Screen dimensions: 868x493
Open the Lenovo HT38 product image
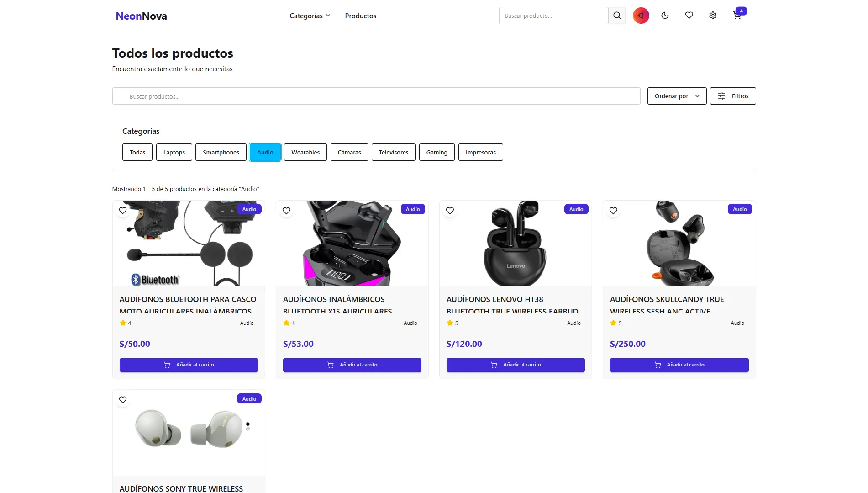coord(516,244)
